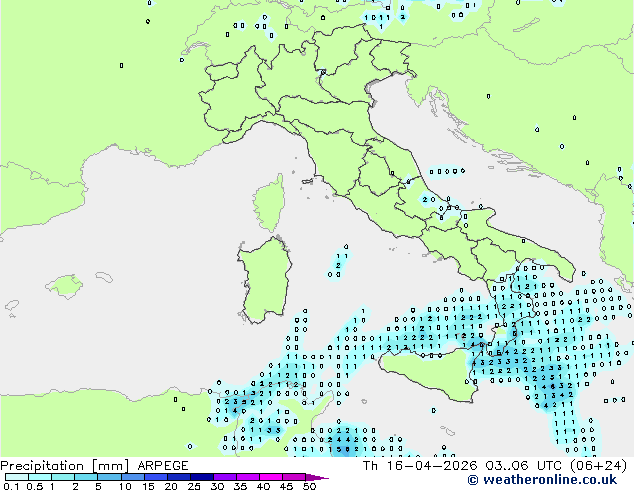Click the 30–35 mm purple legend swatch
The width and height of the screenshot is (634, 490).
coord(224,477)
